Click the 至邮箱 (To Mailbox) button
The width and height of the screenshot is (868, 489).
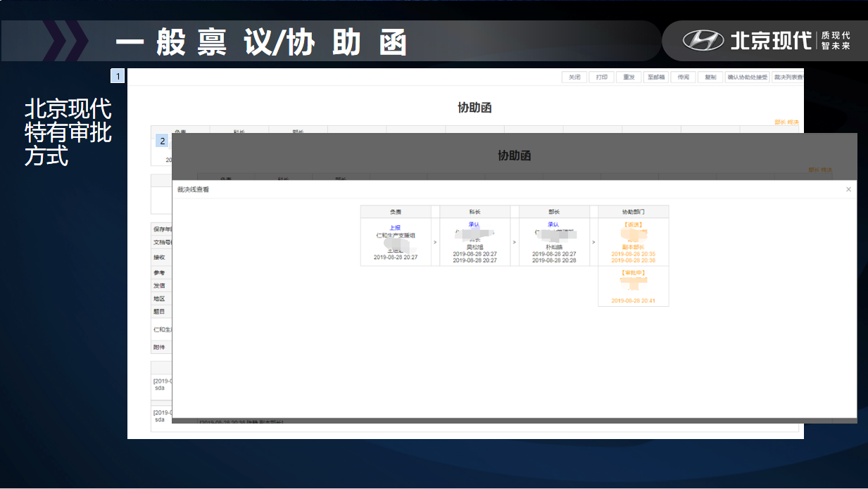pyautogui.click(x=656, y=77)
